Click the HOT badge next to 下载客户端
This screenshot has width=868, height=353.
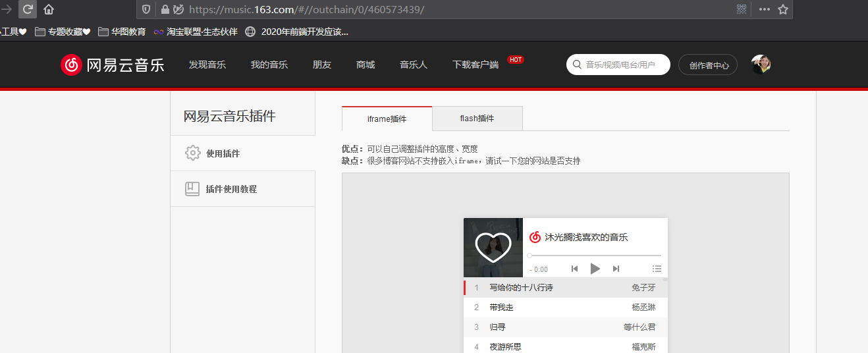click(x=516, y=59)
